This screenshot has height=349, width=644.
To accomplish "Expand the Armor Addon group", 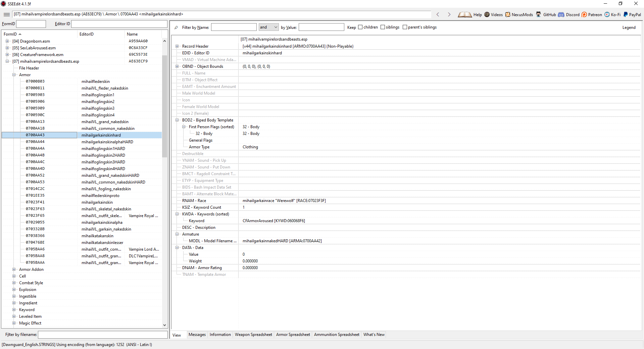I will pyautogui.click(x=14, y=269).
